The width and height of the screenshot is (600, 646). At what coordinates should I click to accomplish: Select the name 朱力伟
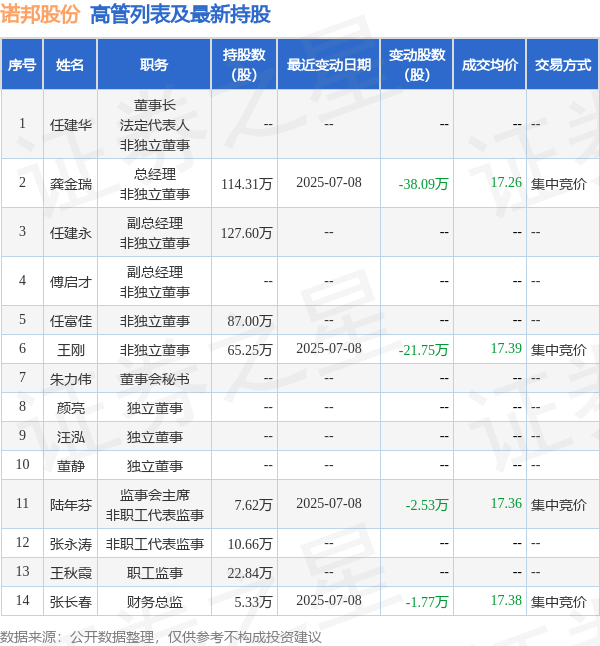pyautogui.click(x=70, y=379)
